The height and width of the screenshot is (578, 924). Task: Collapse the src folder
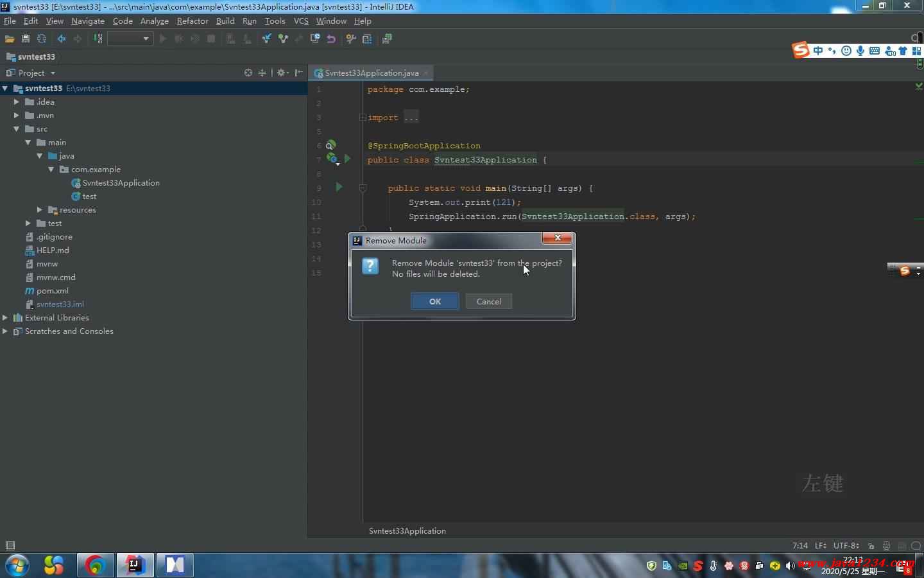17,129
